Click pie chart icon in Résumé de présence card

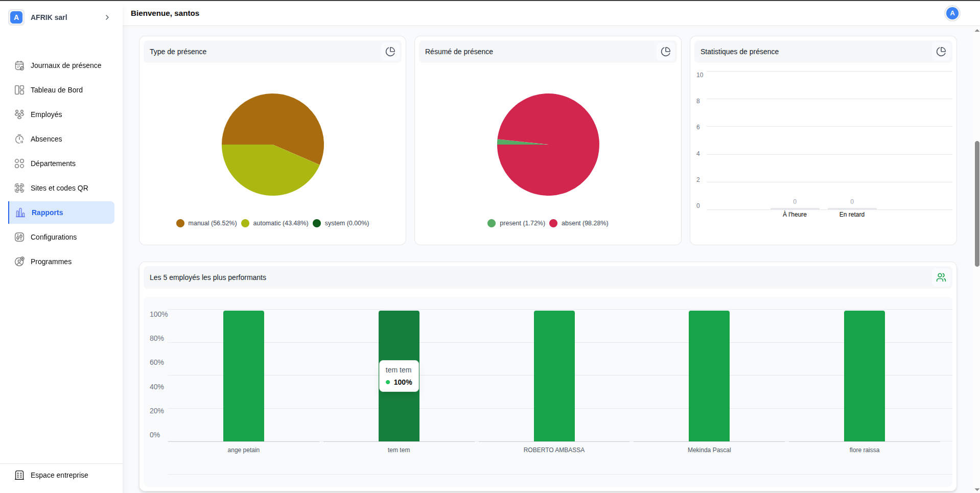665,52
